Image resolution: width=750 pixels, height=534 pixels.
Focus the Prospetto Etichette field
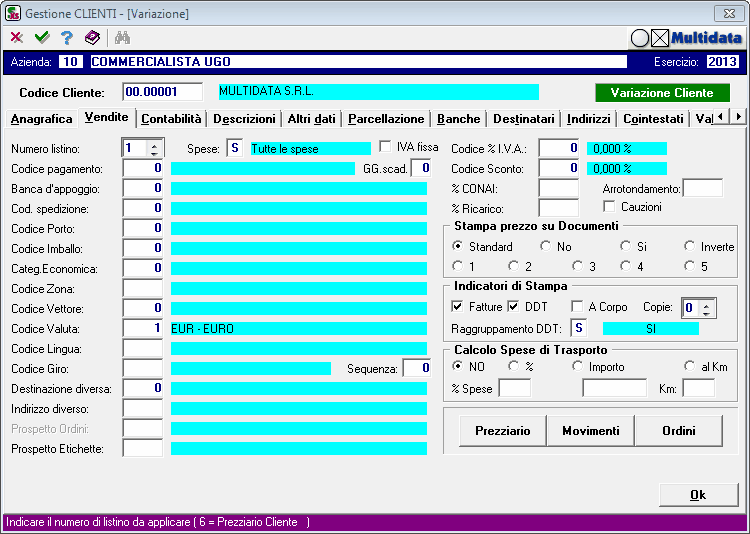(x=143, y=448)
